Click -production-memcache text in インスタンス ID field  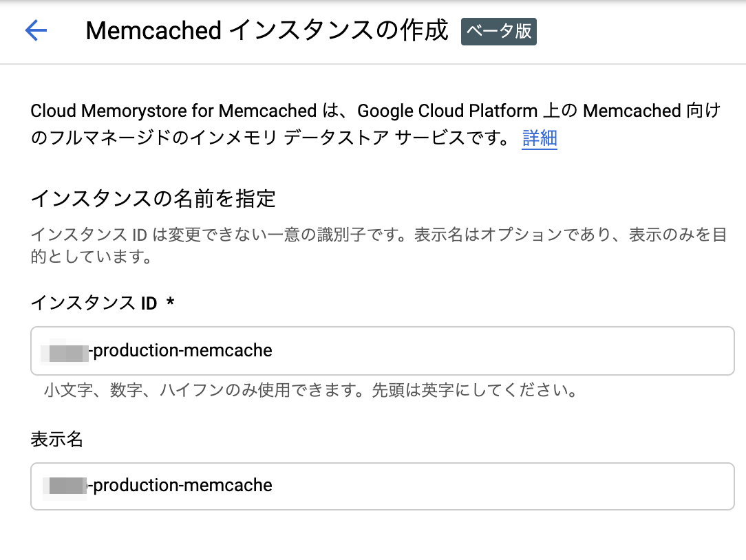click(x=180, y=351)
